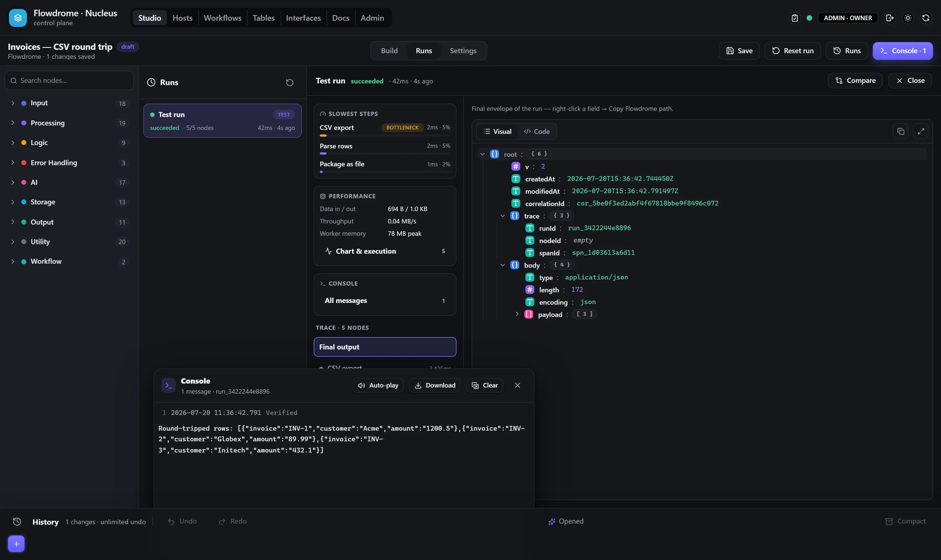Click the root object type icon
The width and height of the screenshot is (941, 560).
[x=494, y=154]
